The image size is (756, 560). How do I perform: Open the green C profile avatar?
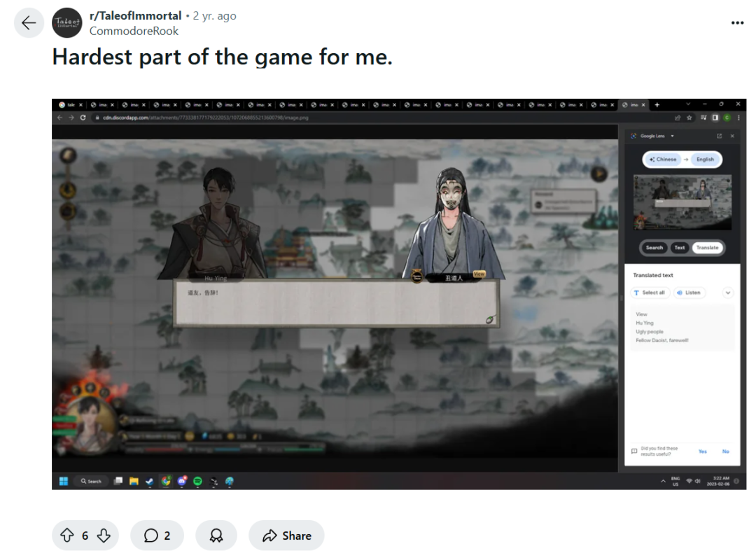727,117
